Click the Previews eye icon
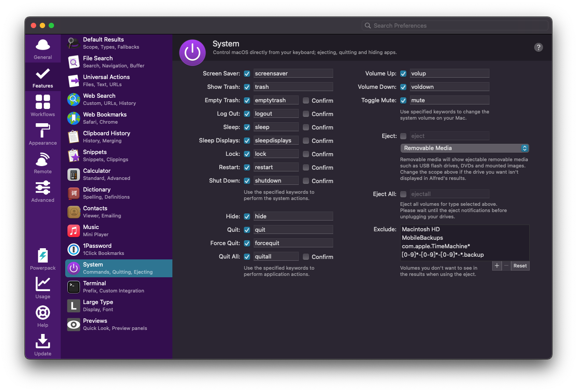The height and width of the screenshot is (392, 577). pyautogui.click(x=74, y=325)
